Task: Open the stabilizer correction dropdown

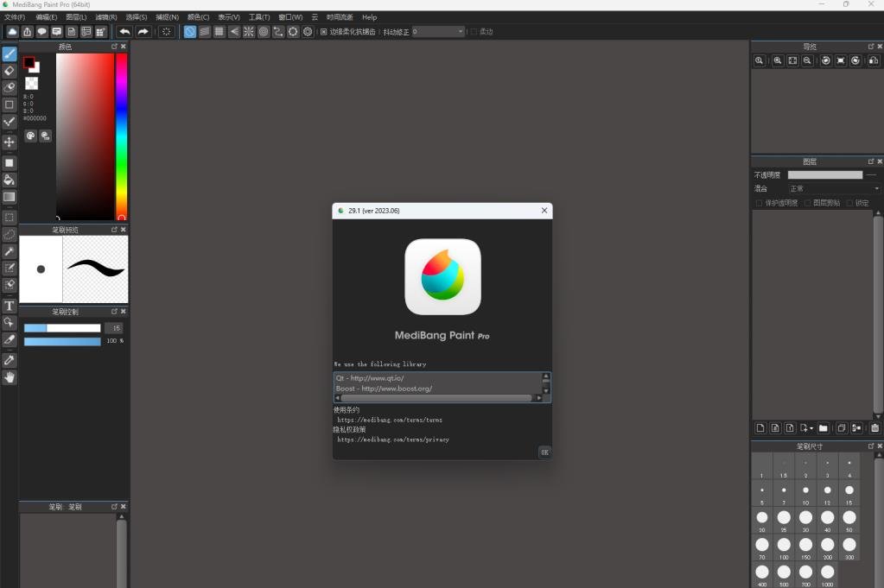Action: (439, 32)
